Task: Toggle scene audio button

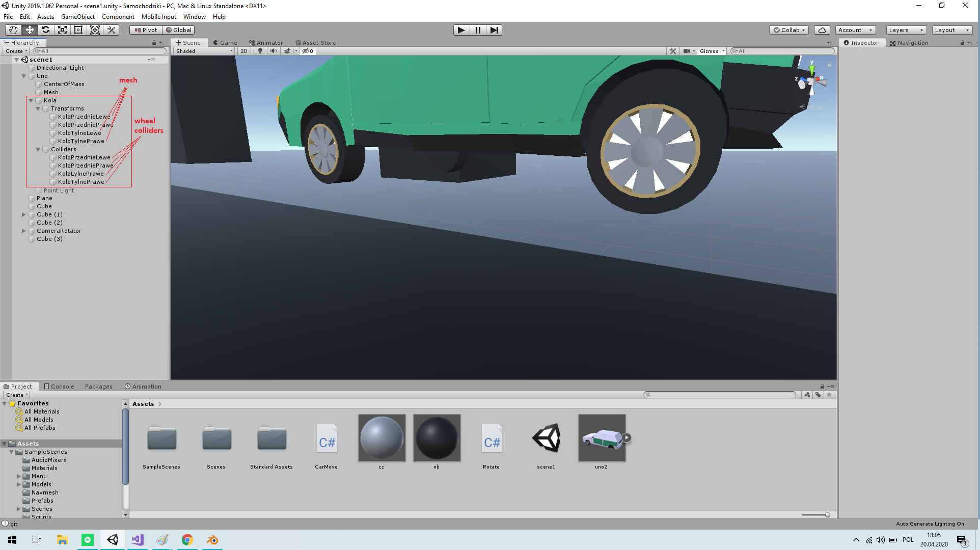Action: click(x=274, y=51)
